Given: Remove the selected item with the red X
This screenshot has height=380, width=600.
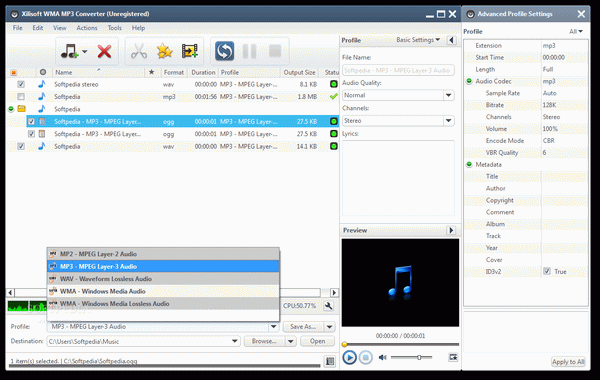Looking at the screenshot, I should coord(104,51).
